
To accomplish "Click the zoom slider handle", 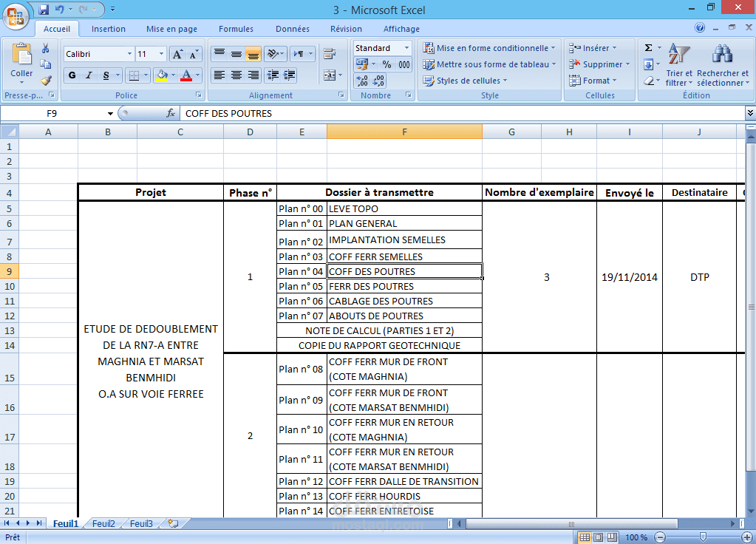I will (703, 537).
